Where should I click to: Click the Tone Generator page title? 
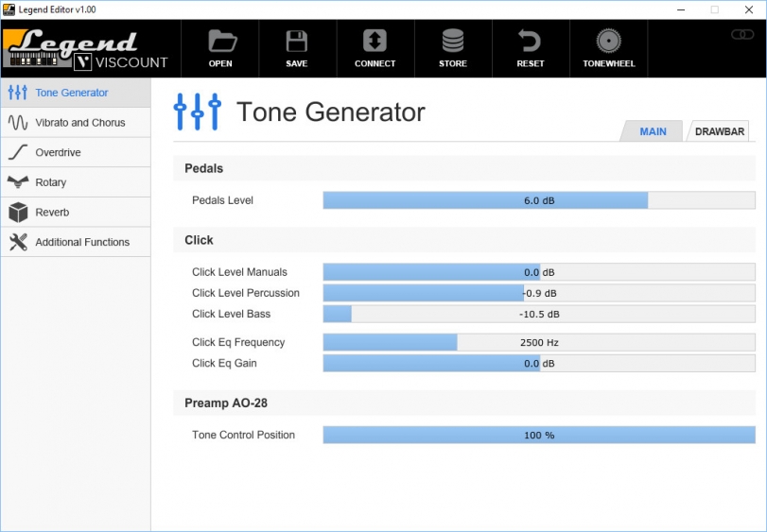tap(331, 112)
